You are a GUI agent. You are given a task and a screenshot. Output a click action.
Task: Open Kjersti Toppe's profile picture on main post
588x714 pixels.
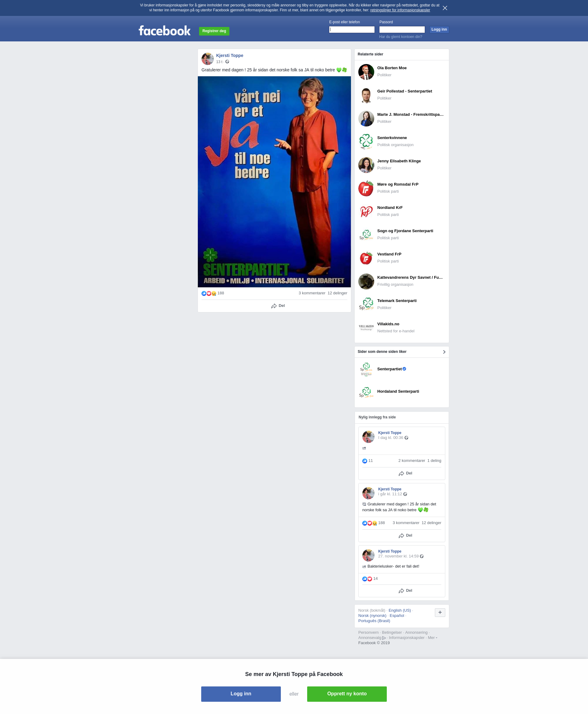coord(207,59)
